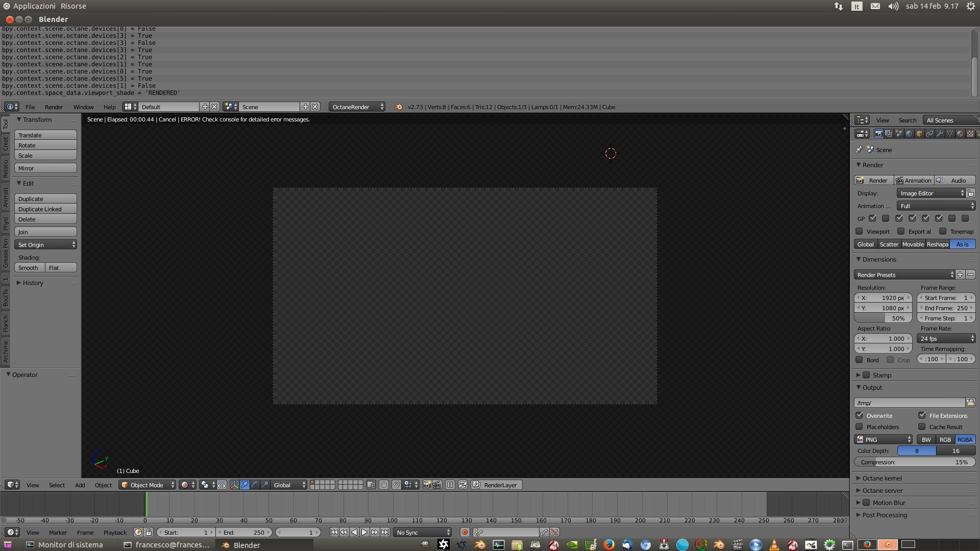The width and height of the screenshot is (980, 551).
Task: Adjust the Compression slider
Action: (x=914, y=462)
